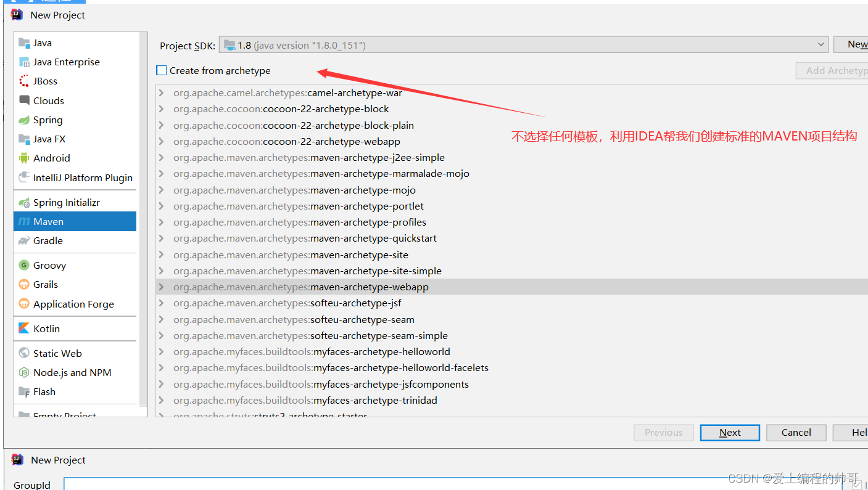Click the JBoss icon in sidebar

(x=24, y=81)
